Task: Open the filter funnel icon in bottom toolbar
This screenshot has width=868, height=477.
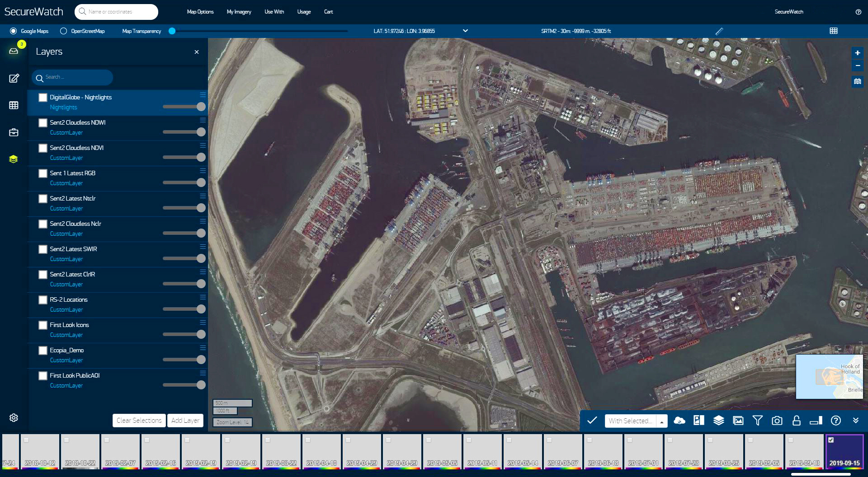Action: (758, 421)
